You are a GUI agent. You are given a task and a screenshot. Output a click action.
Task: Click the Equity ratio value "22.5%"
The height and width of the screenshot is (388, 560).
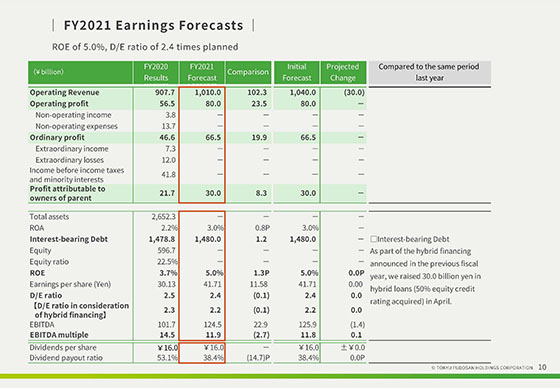pos(168,262)
